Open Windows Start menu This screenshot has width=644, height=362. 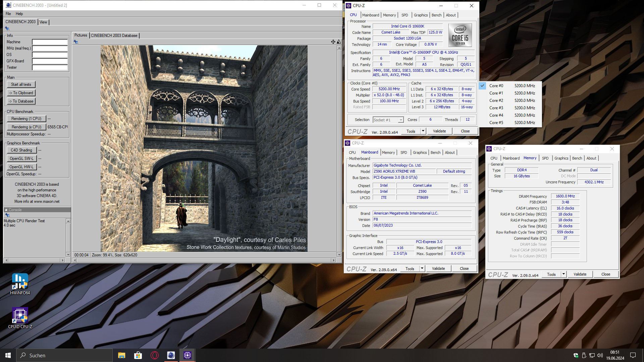(x=8, y=355)
